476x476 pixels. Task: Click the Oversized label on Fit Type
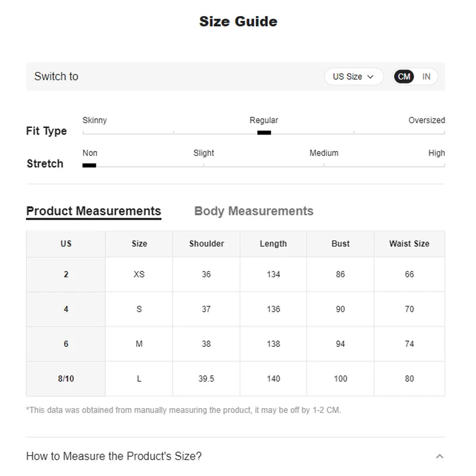(x=427, y=120)
